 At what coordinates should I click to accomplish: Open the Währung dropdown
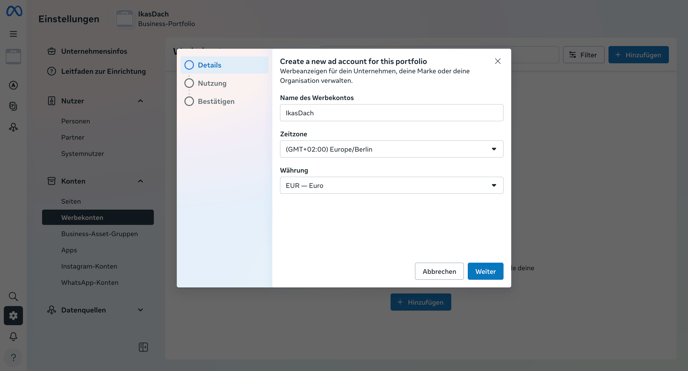click(x=391, y=186)
